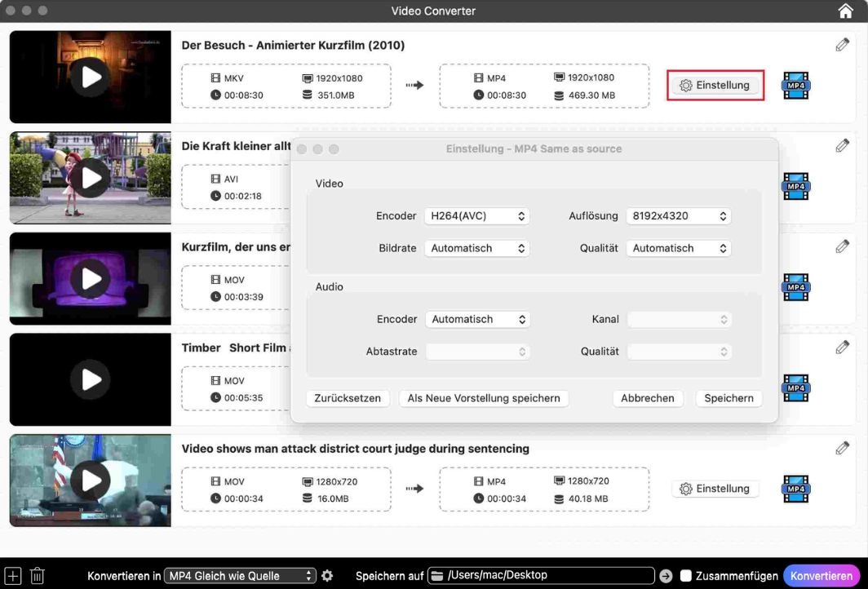
Task: Click the MP4 format icon for Timber Short Film
Action: coord(795,388)
